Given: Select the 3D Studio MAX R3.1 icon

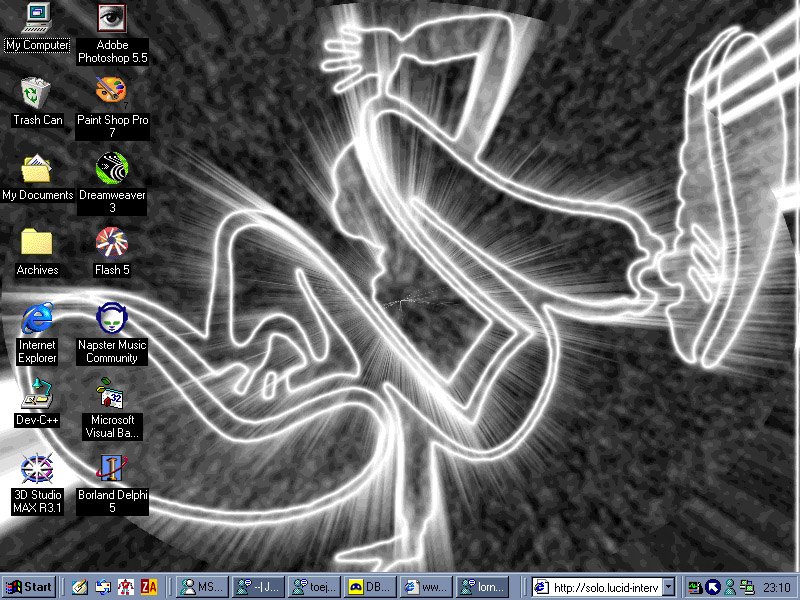Looking at the screenshot, I should click(x=38, y=468).
